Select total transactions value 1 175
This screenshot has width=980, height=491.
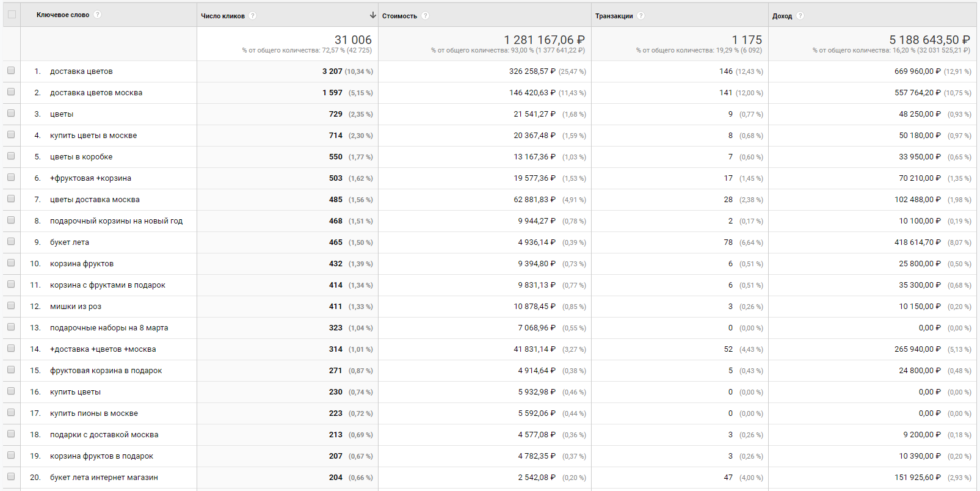click(747, 40)
